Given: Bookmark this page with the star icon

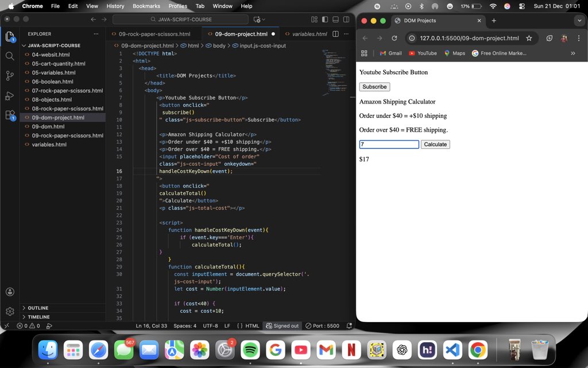Looking at the screenshot, I should point(529,38).
